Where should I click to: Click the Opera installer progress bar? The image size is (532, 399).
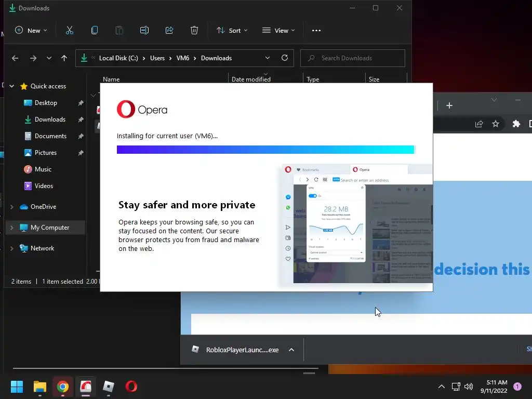pos(266,150)
